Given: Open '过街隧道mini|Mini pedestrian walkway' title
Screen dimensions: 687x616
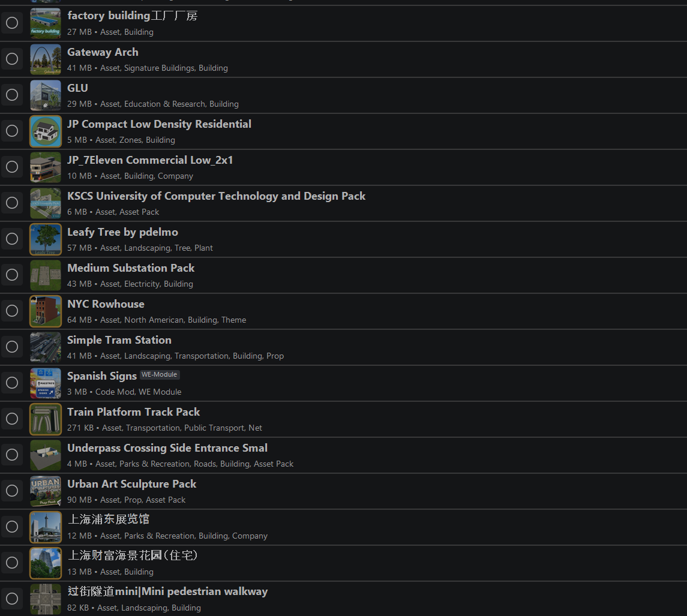Looking at the screenshot, I should (x=167, y=591).
